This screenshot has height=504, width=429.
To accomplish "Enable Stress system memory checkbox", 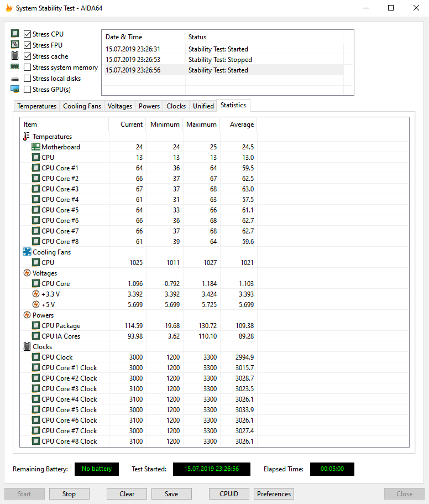I will click(x=27, y=67).
